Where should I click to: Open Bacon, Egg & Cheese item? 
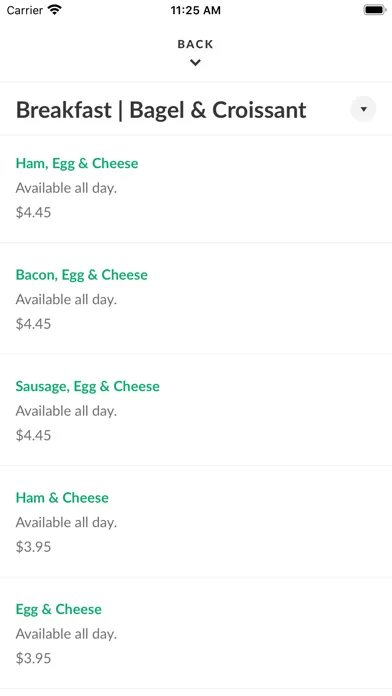[x=196, y=298]
